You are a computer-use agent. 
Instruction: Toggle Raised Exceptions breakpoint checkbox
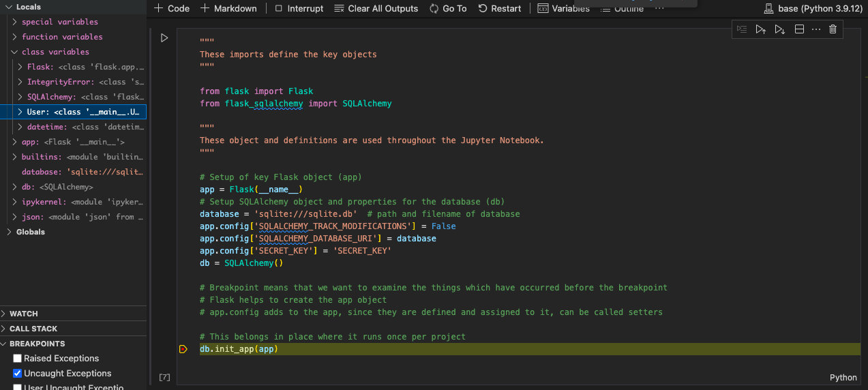[x=18, y=359]
